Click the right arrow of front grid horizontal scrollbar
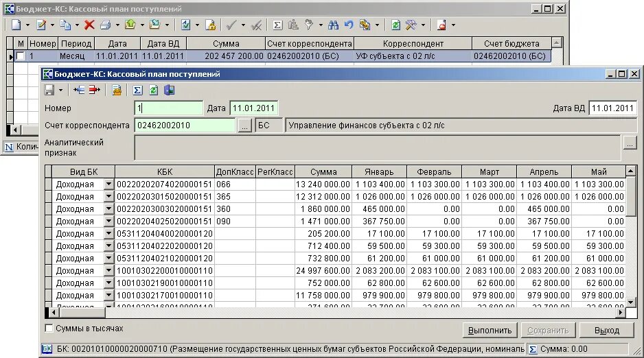Image resolution: width=644 pixels, height=358 pixels. [x=621, y=313]
